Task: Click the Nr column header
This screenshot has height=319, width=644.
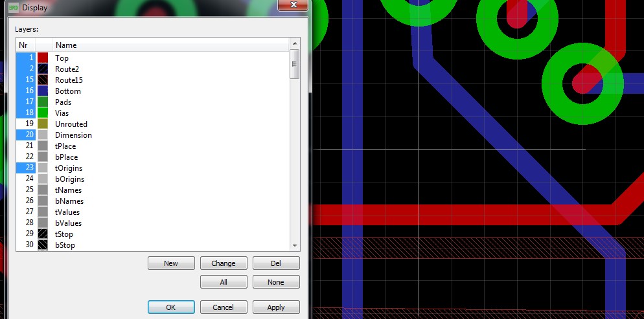Action: pos(25,45)
